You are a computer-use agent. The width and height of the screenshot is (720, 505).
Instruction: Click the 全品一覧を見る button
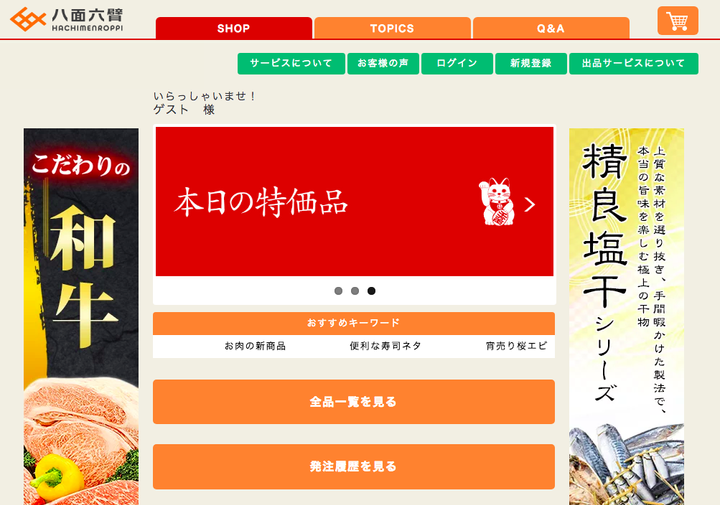point(354,402)
